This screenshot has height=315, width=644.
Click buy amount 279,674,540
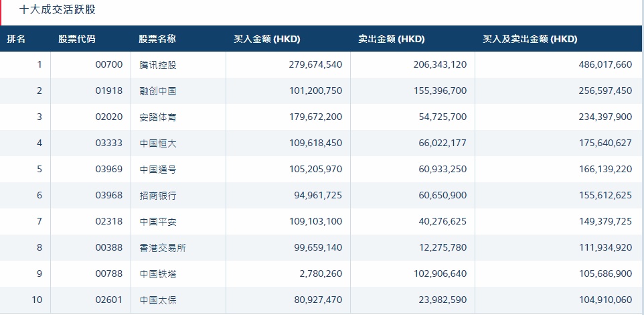(315, 64)
